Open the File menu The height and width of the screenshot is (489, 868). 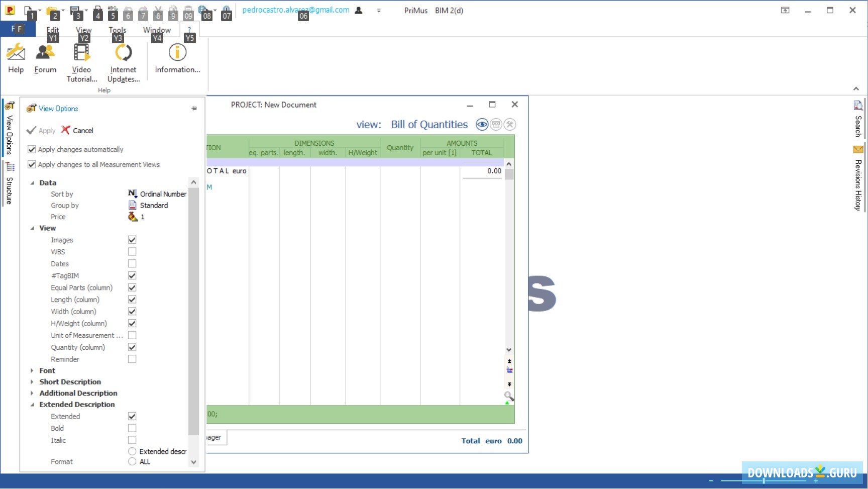pos(18,29)
